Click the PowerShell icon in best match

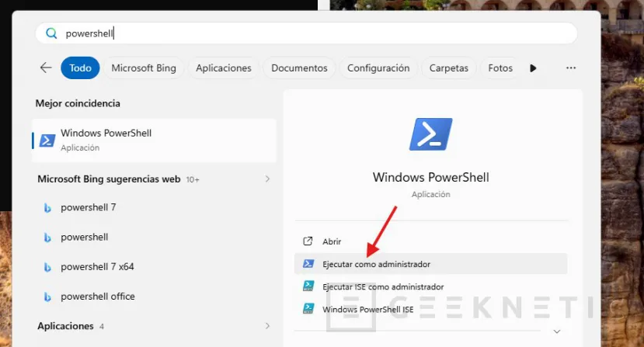click(x=47, y=141)
